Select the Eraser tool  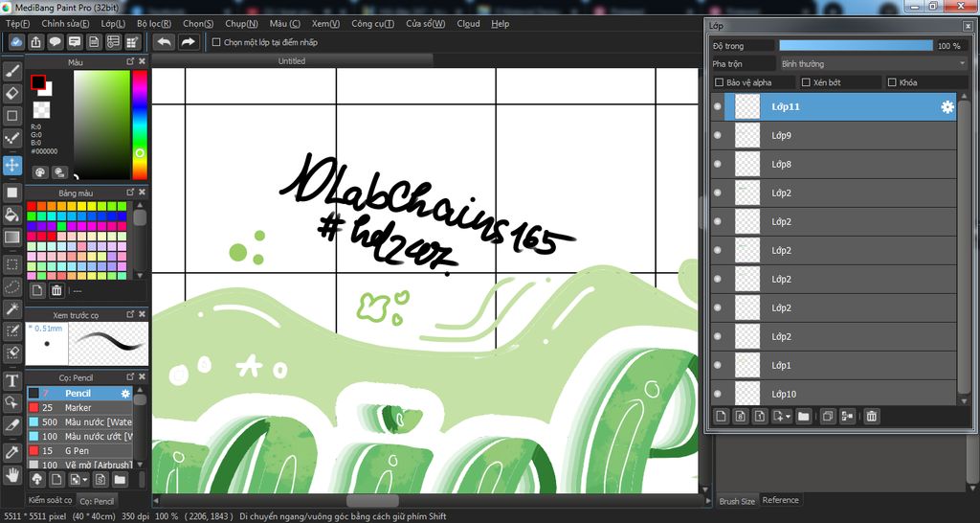point(11,93)
